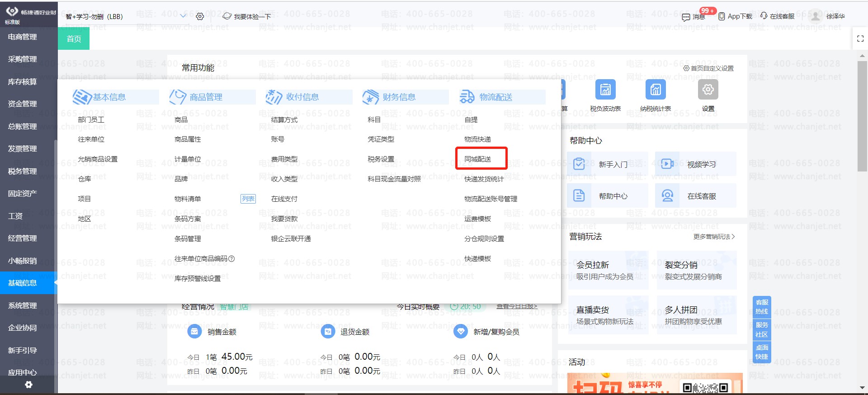
Task: Click the 服务社区 floating button
Action: pyautogui.click(x=762, y=330)
